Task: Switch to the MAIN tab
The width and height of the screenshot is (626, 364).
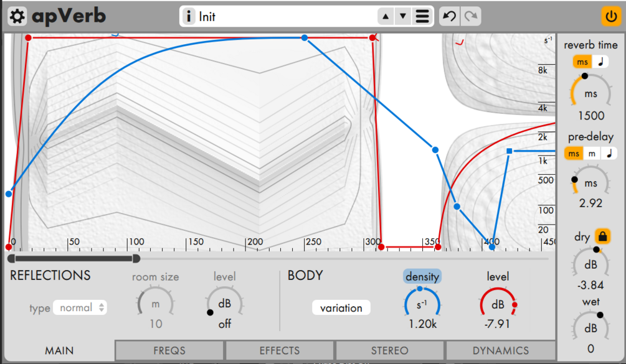Action: (x=59, y=351)
